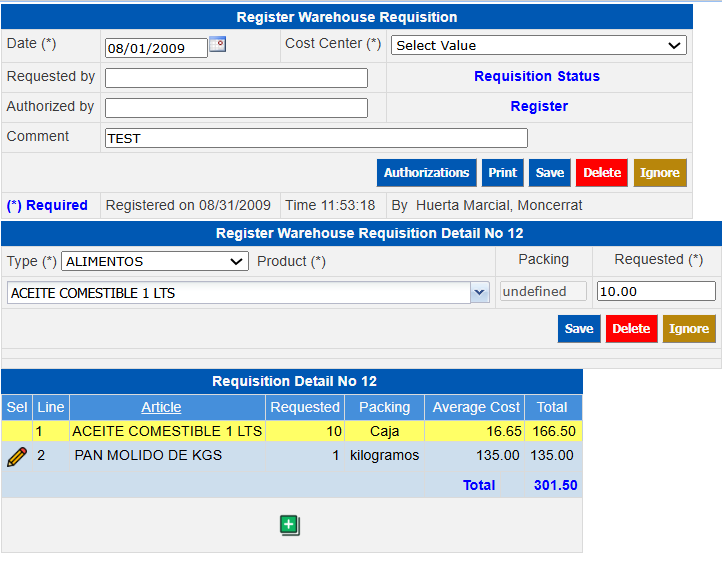Click the pencil edit icon on line 2

(17, 456)
